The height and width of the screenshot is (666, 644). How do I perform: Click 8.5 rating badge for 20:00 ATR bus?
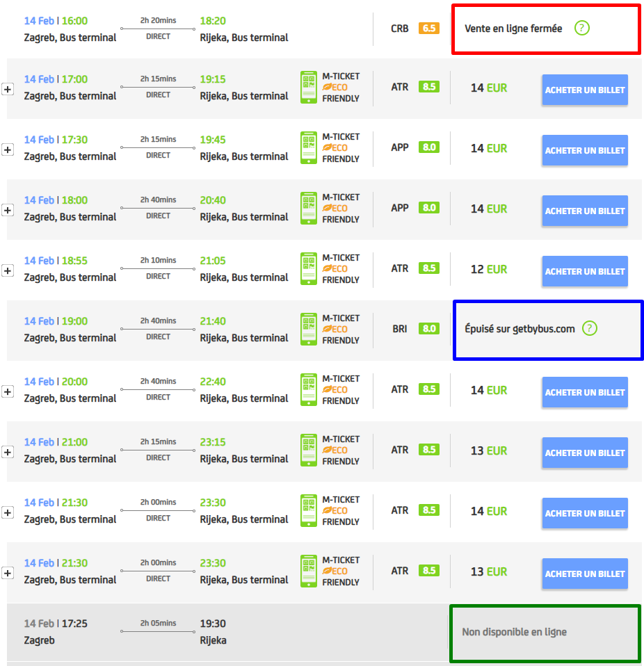click(428, 389)
